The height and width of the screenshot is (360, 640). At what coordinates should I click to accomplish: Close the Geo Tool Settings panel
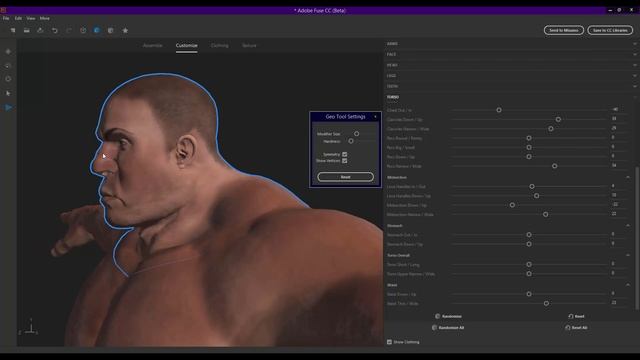[376, 117]
